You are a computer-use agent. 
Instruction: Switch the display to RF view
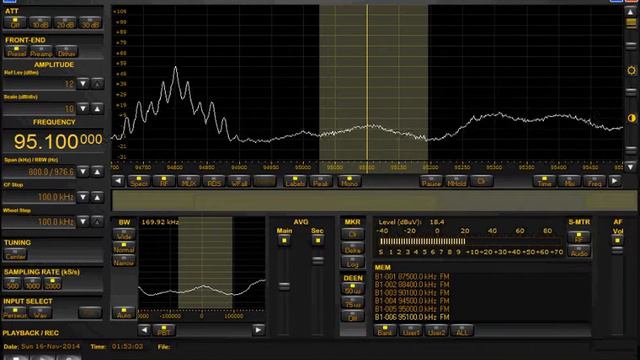tap(164, 181)
